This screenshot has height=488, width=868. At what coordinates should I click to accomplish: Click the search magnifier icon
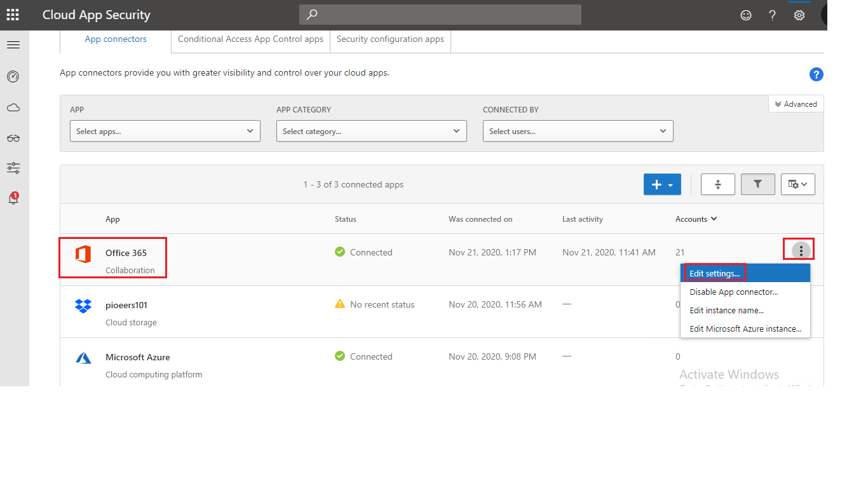pyautogui.click(x=312, y=14)
